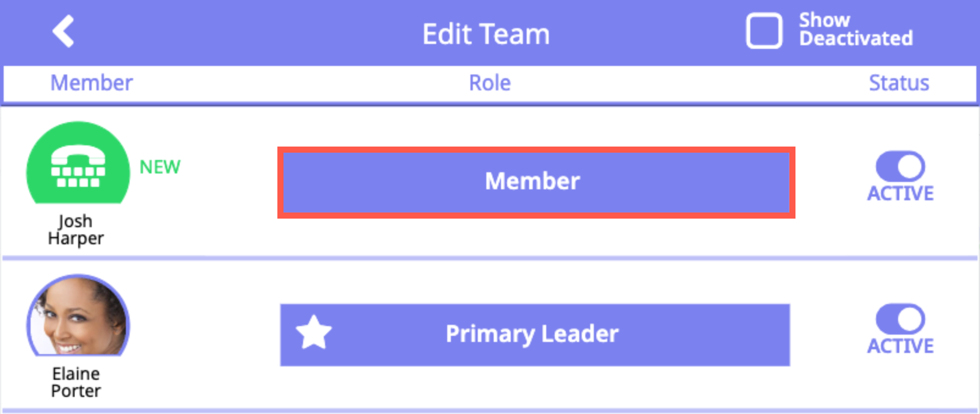Click the Elaine Porter name text

pyautogui.click(x=76, y=382)
